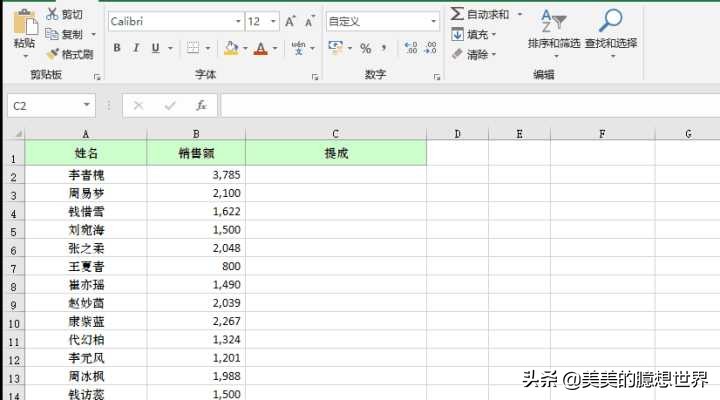Apply fill color with the paint bucket
Viewport: 720px width, 400px height.
coord(231,48)
